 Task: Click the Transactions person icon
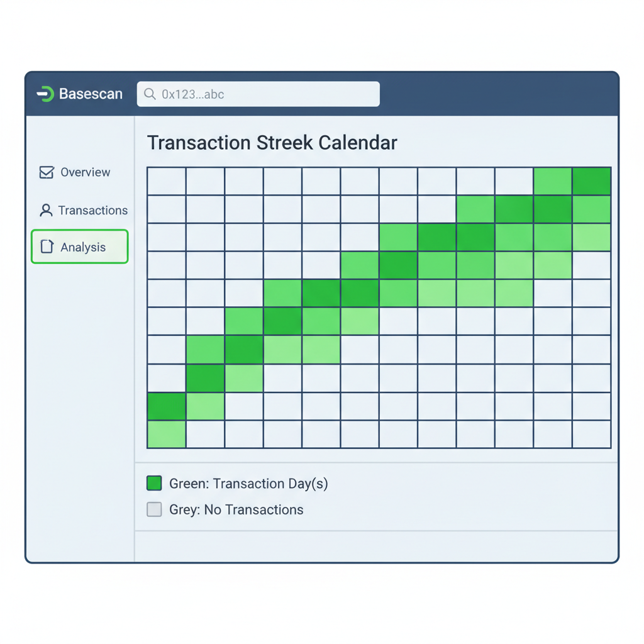point(45,210)
